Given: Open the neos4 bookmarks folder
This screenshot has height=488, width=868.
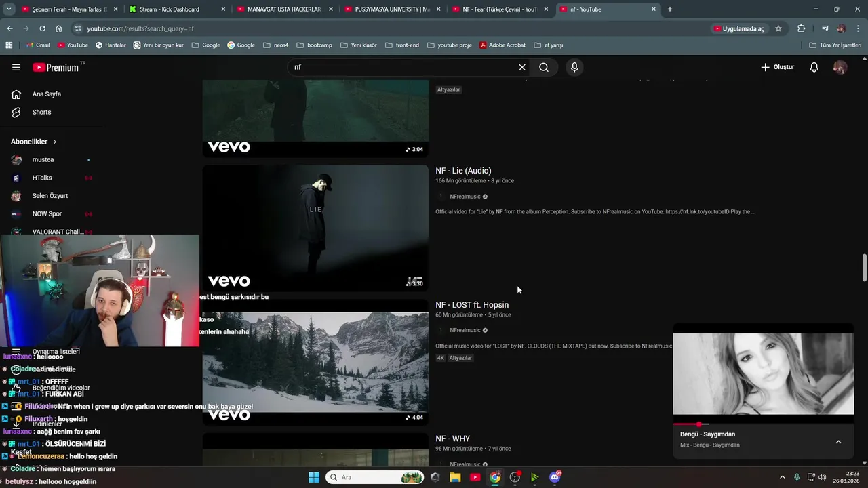Looking at the screenshot, I should [275, 45].
